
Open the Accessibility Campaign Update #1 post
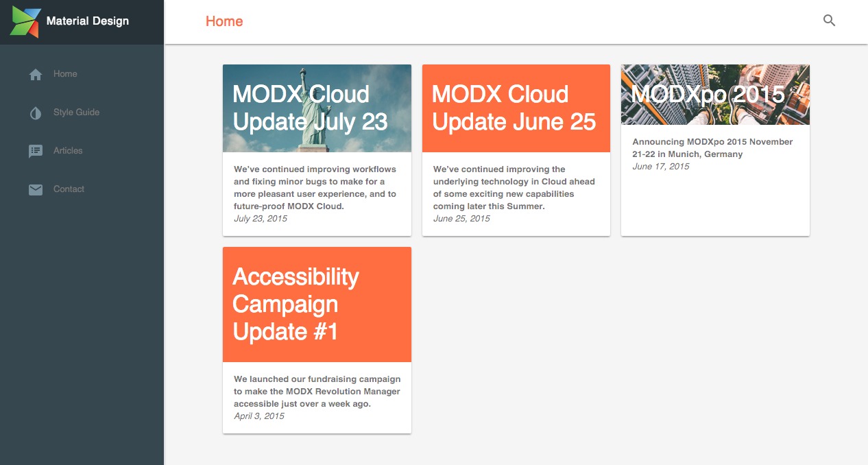[296, 304]
